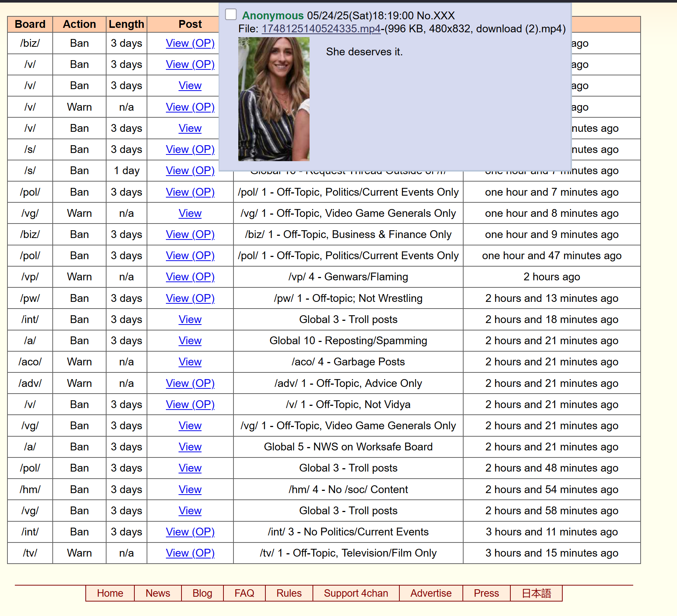The height and width of the screenshot is (616, 677).
Task: Click the Anonymous poster name
Action: tap(273, 16)
